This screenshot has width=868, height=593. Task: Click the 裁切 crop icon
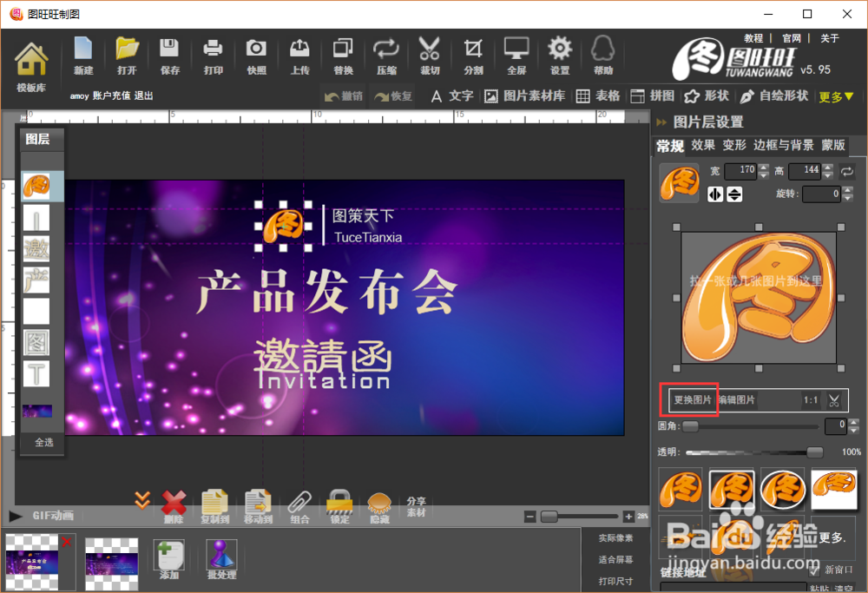pyautogui.click(x=429, y=52)
